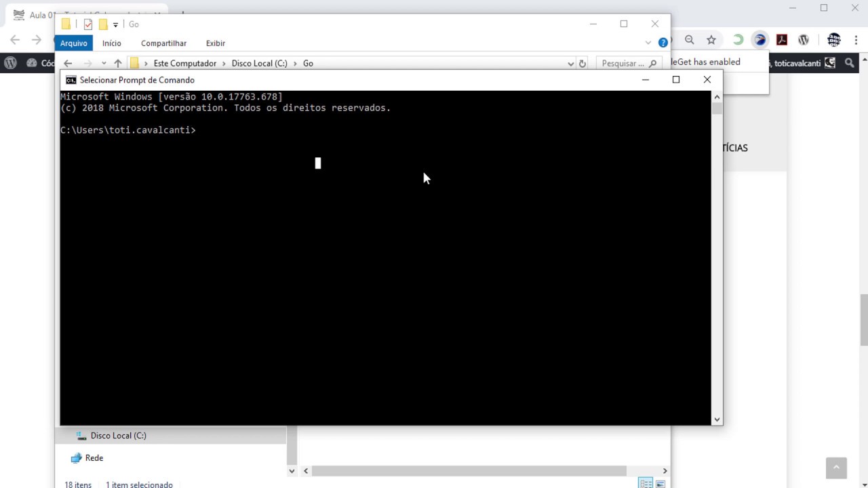868x488 pixels.
Task: Open the Chrome three-dot menu
Action: pos(855,40)
